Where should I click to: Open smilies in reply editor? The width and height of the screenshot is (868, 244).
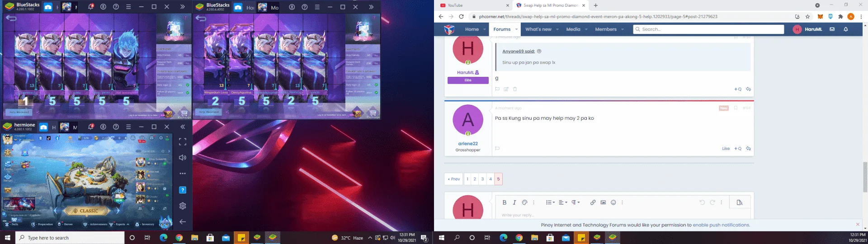[613, 202]
